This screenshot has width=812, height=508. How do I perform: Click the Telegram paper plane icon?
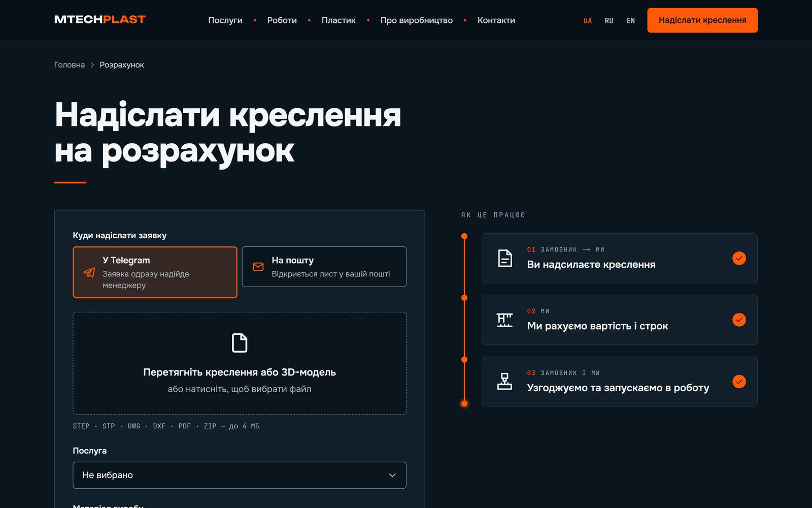tap(89, 272)
